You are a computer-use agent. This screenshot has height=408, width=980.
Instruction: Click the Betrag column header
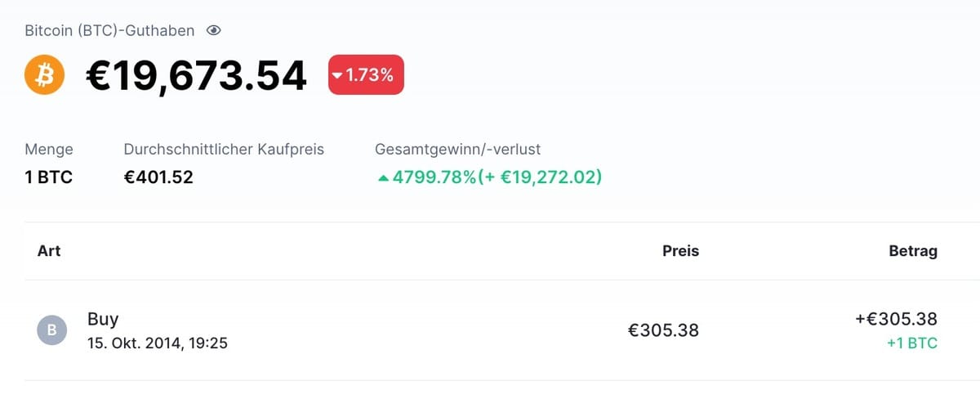pos(913,251)
